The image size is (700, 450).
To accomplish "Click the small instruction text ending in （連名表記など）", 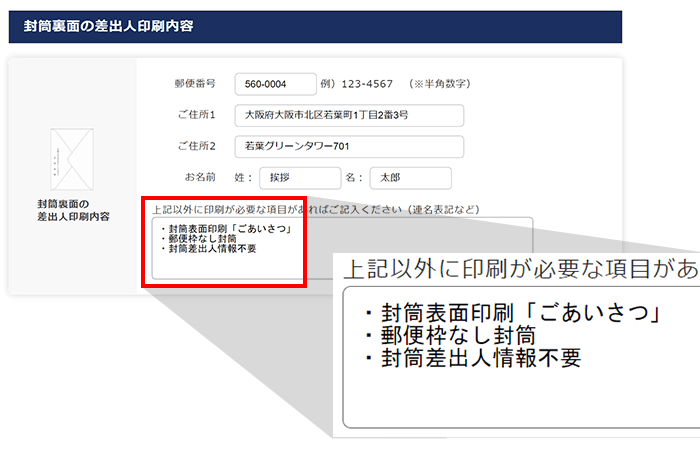I will [x=316, y=209].
